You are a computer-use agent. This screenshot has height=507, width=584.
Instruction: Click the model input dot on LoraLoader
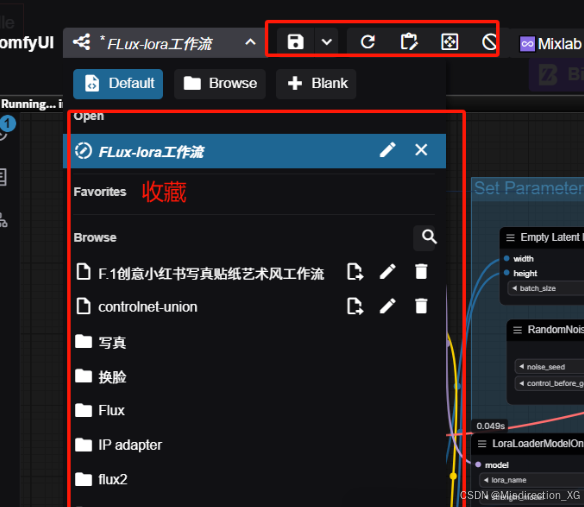pyautogui.click(x=478, y=465)
